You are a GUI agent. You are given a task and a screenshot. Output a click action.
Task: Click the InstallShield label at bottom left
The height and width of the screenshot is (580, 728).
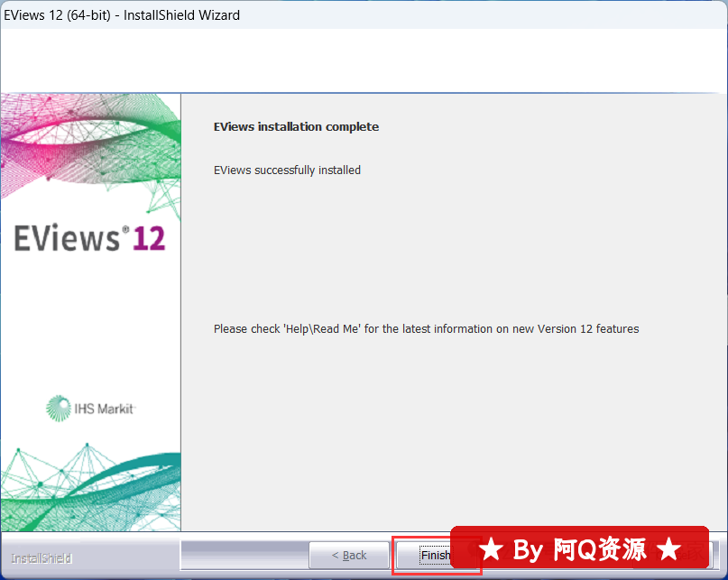pos(41,558)
